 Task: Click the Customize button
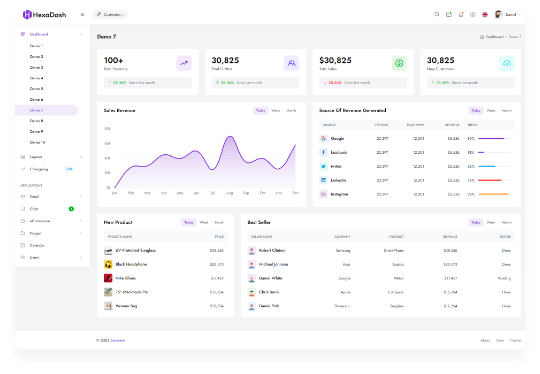[110, 14]
